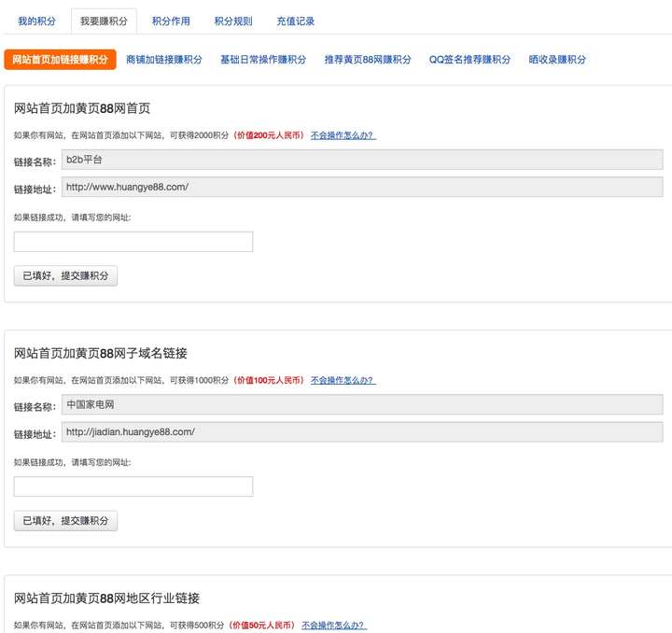Screen dimensions: 672x633
Task: Open the 我的积分 tab
Action: (x=36, y=21)
